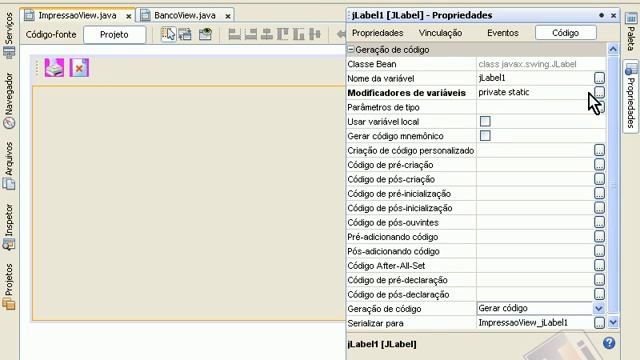
Task: Select the Classe Bean property row
Action: click(x=476, y=64)
